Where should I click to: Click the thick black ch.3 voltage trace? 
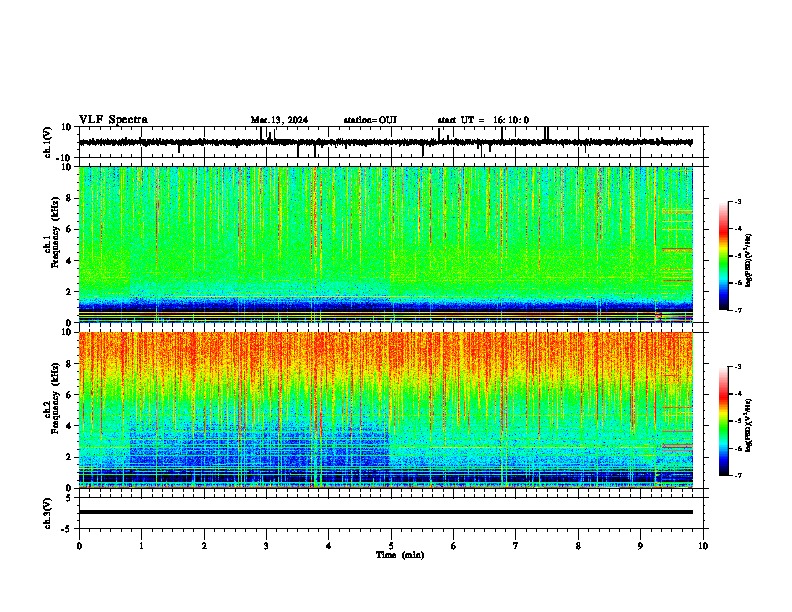(x=386, y=512)
